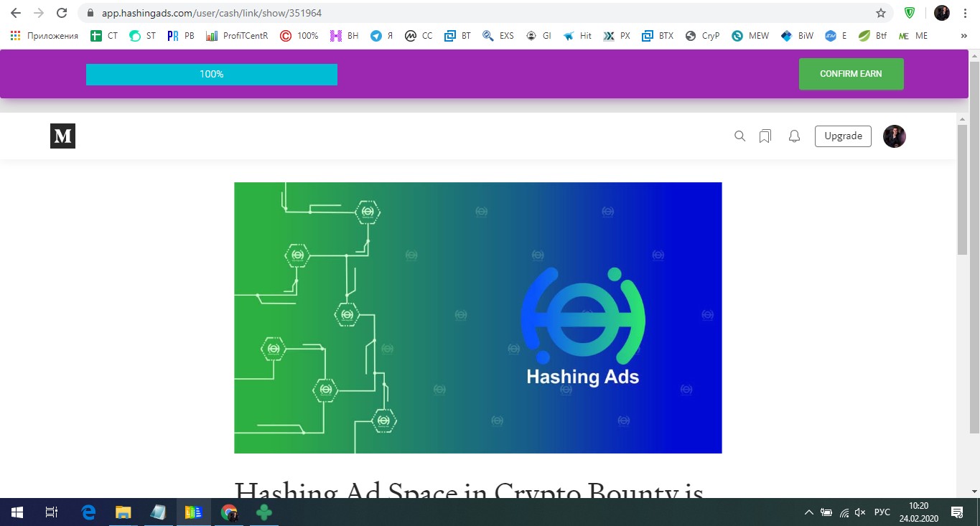Image resolution: width=980 pixels, height=526 pixels.
Task: Open the Chrome profile avatar in toolbar
Action: click(x=942, y=13)
